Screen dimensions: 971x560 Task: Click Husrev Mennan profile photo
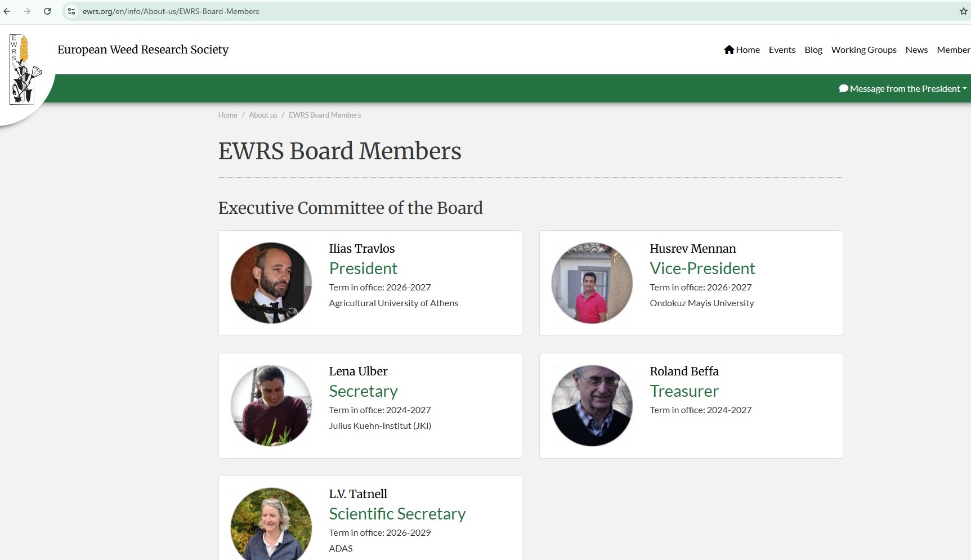(x=592, y=283)
